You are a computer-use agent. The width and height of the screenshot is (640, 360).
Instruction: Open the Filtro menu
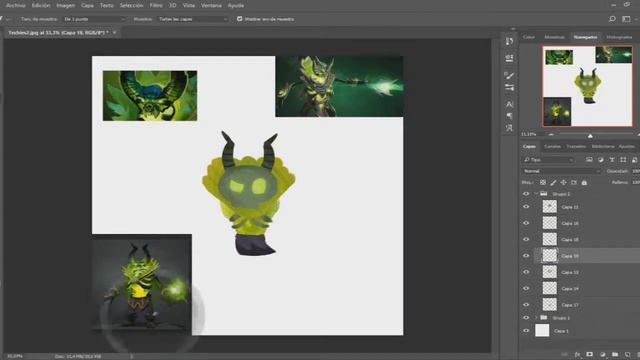click(156, 5)
